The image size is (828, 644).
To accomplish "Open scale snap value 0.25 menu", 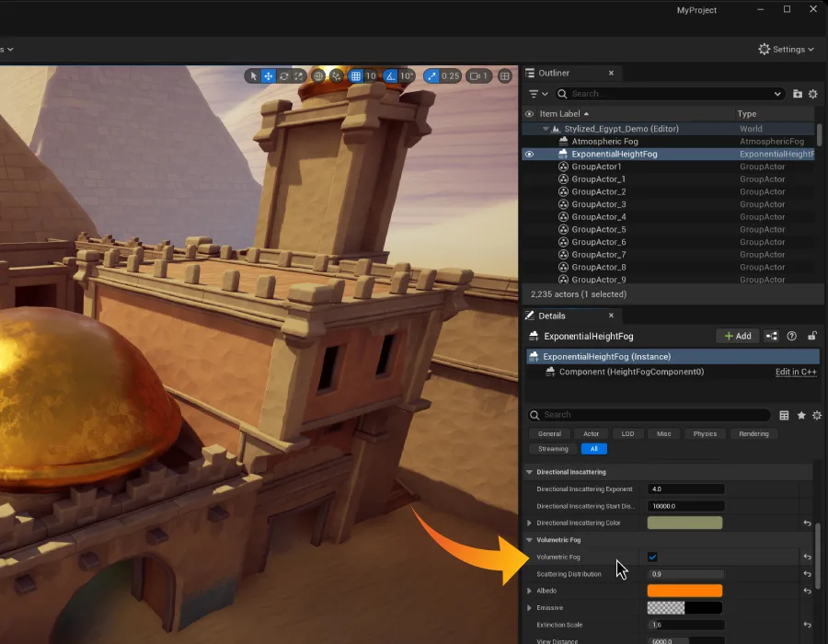I will 450,76.
